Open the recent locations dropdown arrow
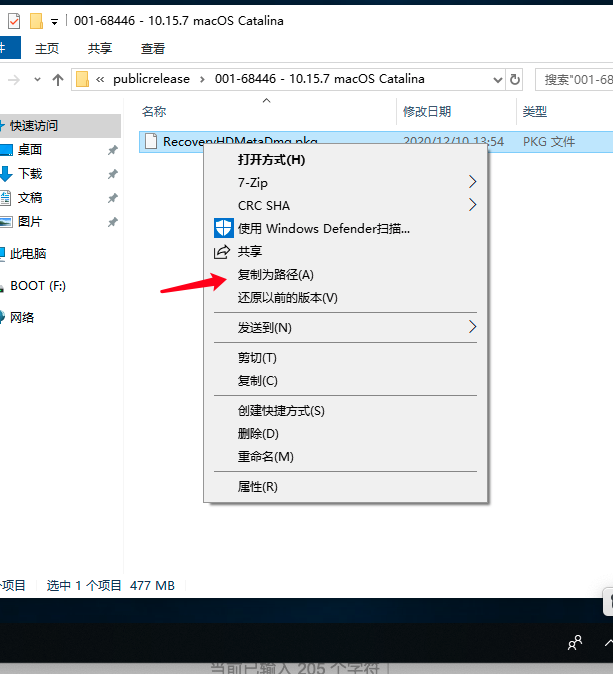The height and width of the screenshot is (674, 613). coord(37,80)
